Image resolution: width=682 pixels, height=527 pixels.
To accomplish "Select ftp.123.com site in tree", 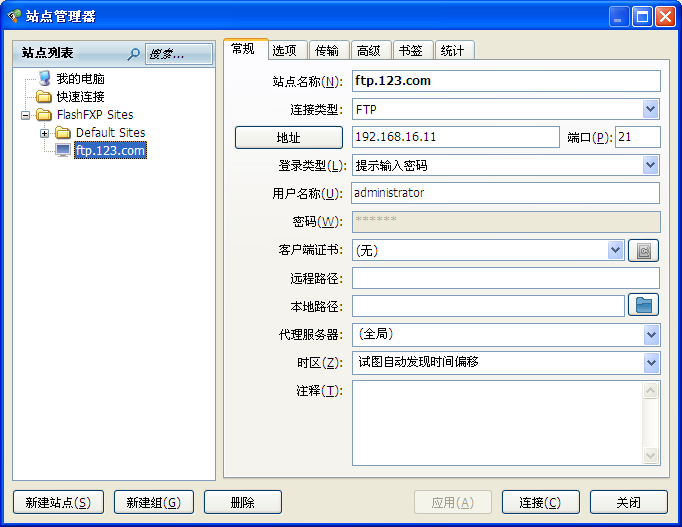I will [x=110, y=150].
